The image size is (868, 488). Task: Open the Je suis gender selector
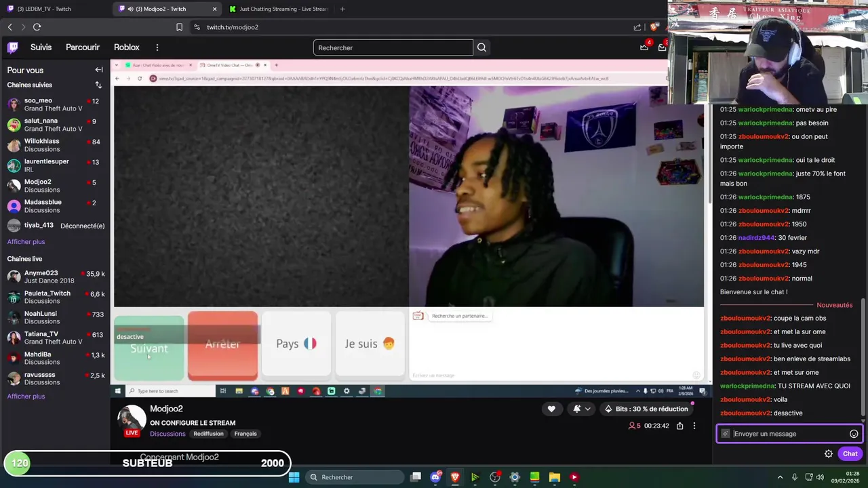370,344
